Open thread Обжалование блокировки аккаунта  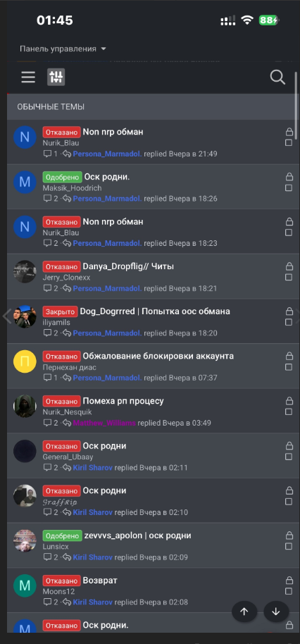pos(158,356)
